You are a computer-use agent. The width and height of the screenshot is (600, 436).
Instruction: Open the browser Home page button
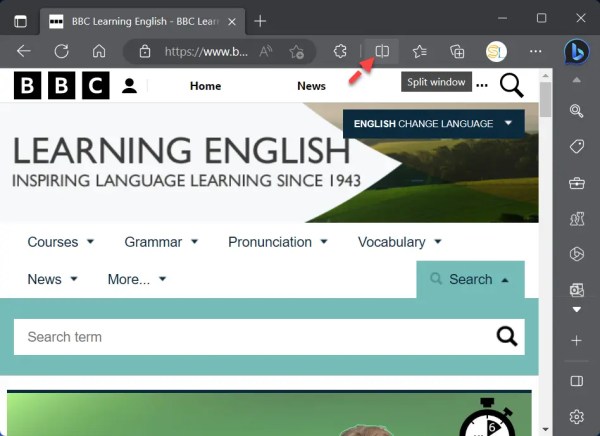click(x=99, y=51)
